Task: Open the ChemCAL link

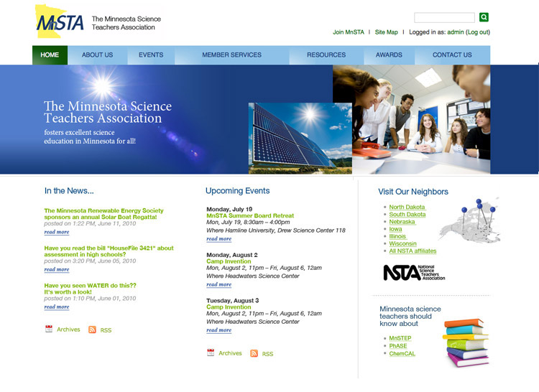Action: coord(402,353)
